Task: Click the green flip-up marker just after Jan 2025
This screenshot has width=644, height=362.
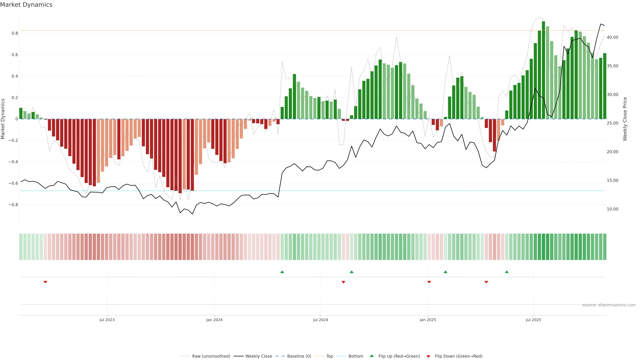Action: [x=445, y=272]
